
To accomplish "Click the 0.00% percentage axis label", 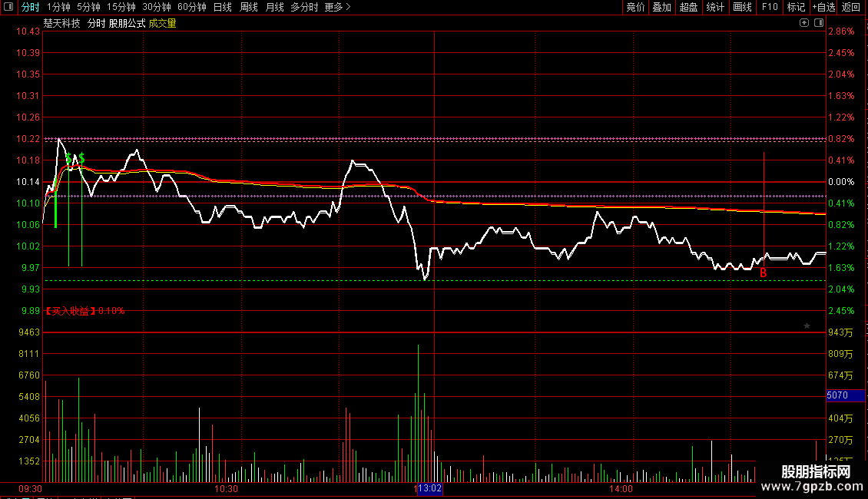I will pyautogui.click(x=841, y=182).
